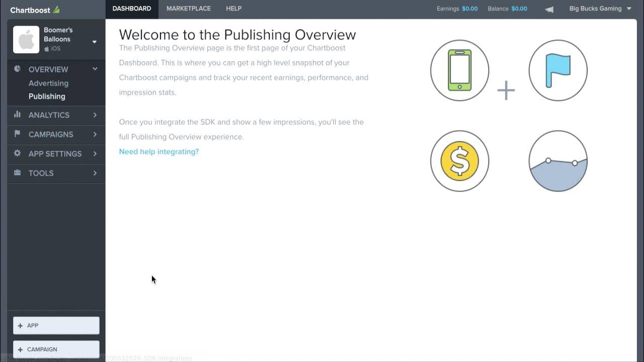Open the app selector dropdown arrow

point(95,42)
